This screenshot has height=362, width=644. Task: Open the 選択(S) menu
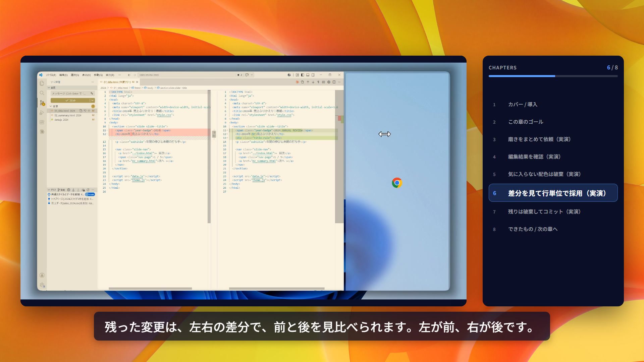click(75, 75)
